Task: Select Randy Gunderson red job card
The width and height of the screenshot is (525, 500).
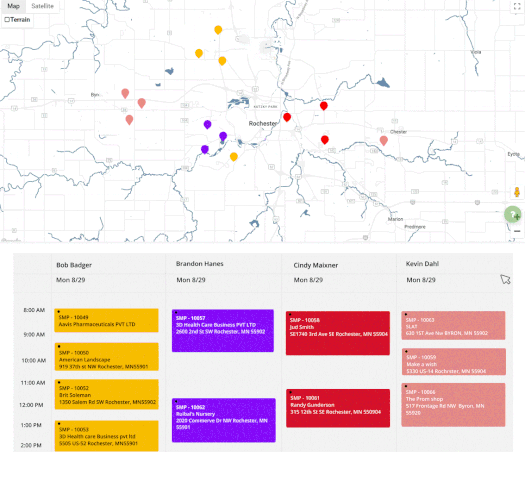Action: 338,408
